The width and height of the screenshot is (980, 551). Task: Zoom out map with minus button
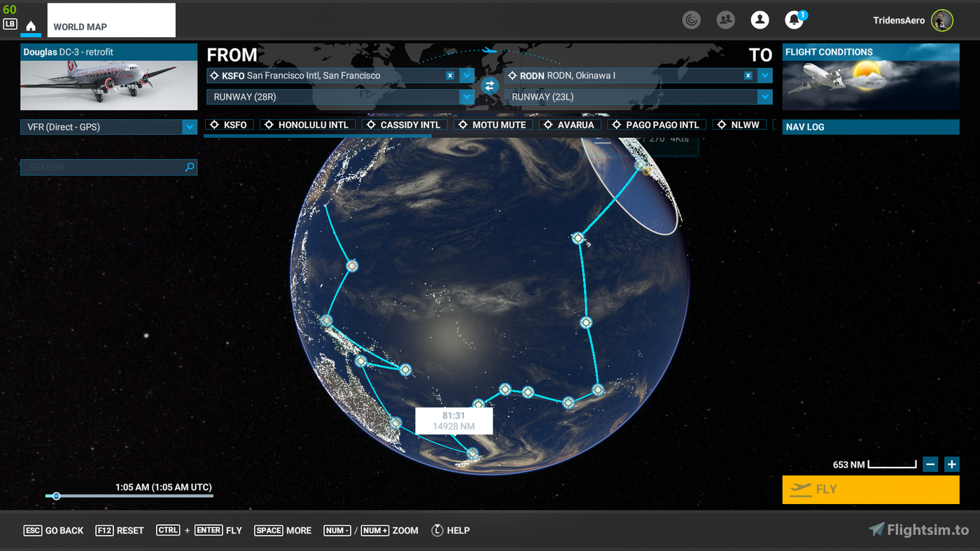click(930, 464)
